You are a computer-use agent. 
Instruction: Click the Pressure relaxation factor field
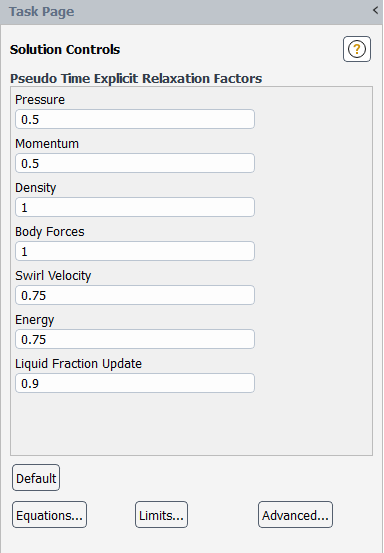(135, 119)
